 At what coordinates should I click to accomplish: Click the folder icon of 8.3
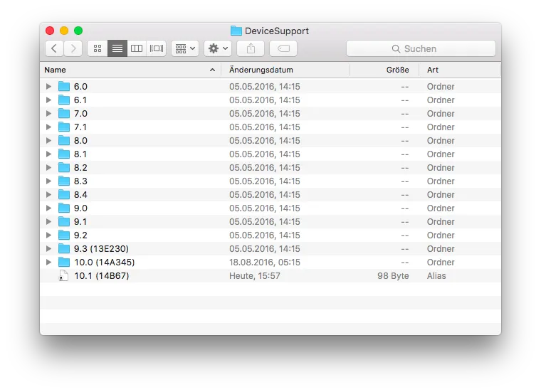(x=64, y=181)
